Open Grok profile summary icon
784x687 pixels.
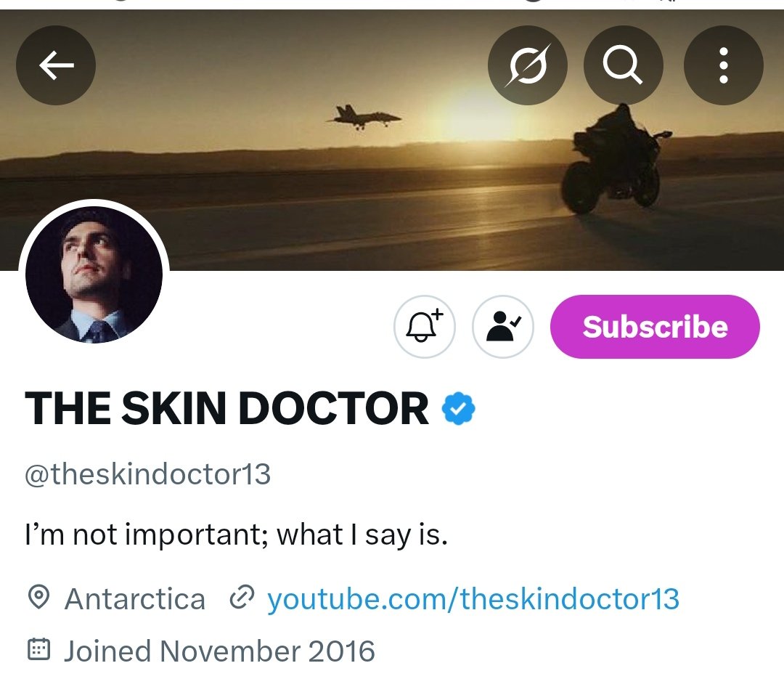coord(528,65)
